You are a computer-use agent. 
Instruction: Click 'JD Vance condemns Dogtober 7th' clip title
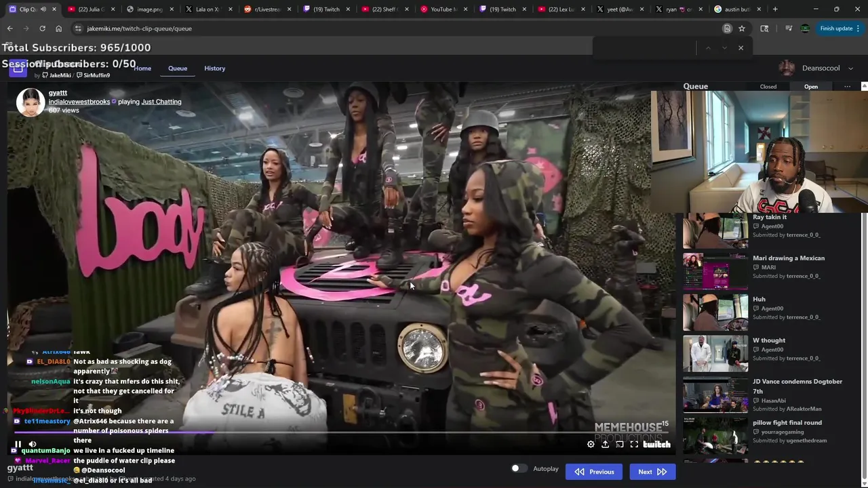click(x=797, y=386)
